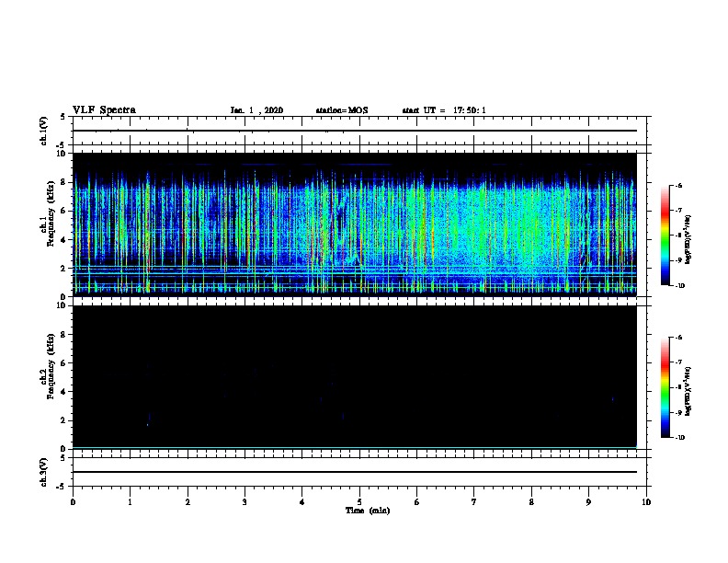
Task: Select the "start UT = 17:50: 1" text
Action: click(x=444, y=110)
